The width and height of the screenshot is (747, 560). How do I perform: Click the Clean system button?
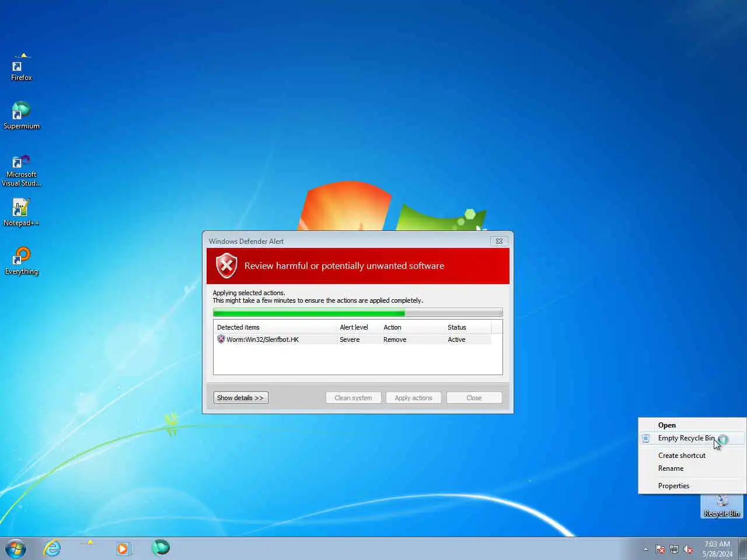[x=353, y=398]
